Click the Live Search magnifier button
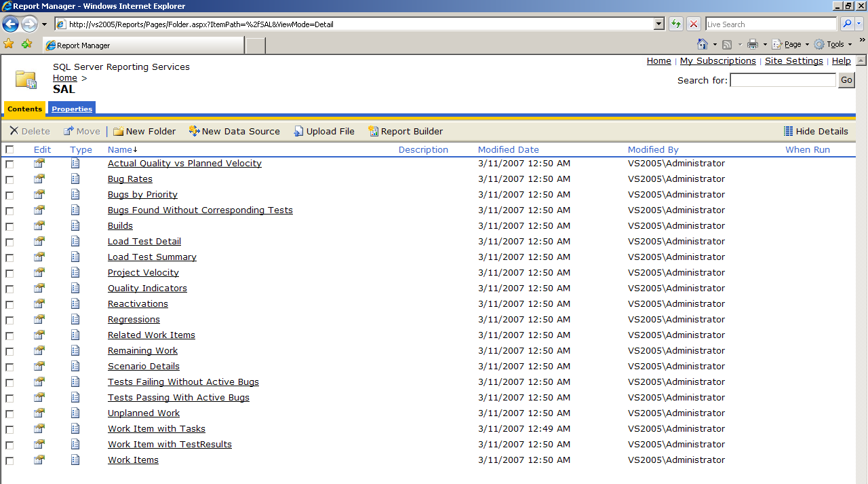This screenshot has width=868, height=484. click(x=847, y=24)
